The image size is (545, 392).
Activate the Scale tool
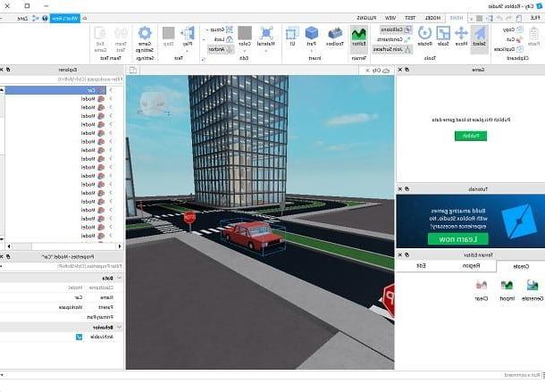(x=443, y=37)
